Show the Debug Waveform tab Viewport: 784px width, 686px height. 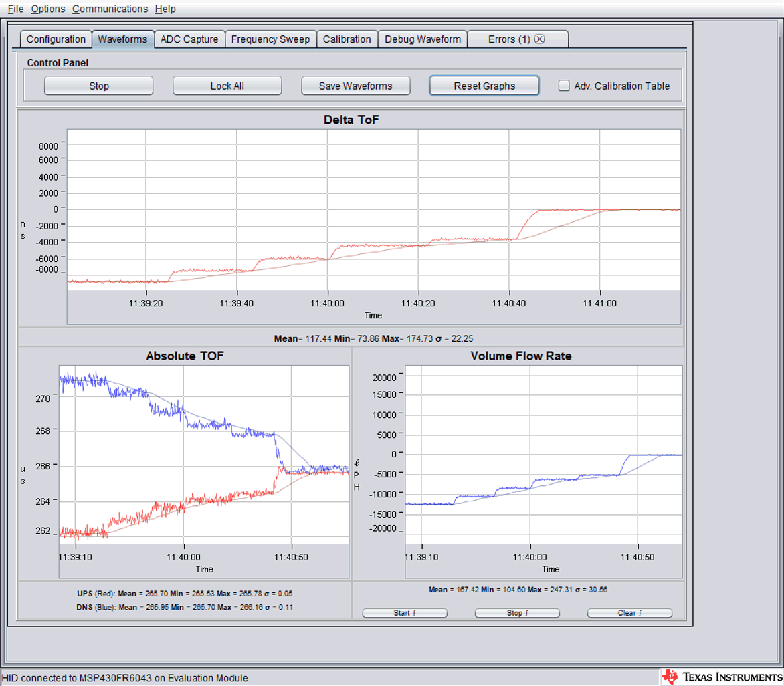pos(423,39)
